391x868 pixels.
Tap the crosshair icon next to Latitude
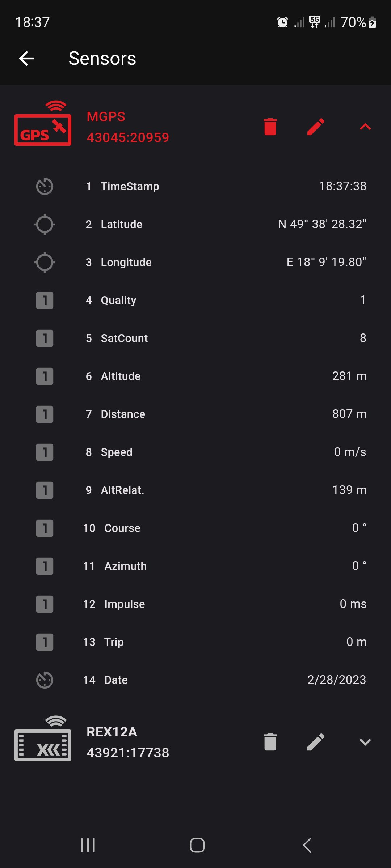pyautogui.click(x=45, y=225)
